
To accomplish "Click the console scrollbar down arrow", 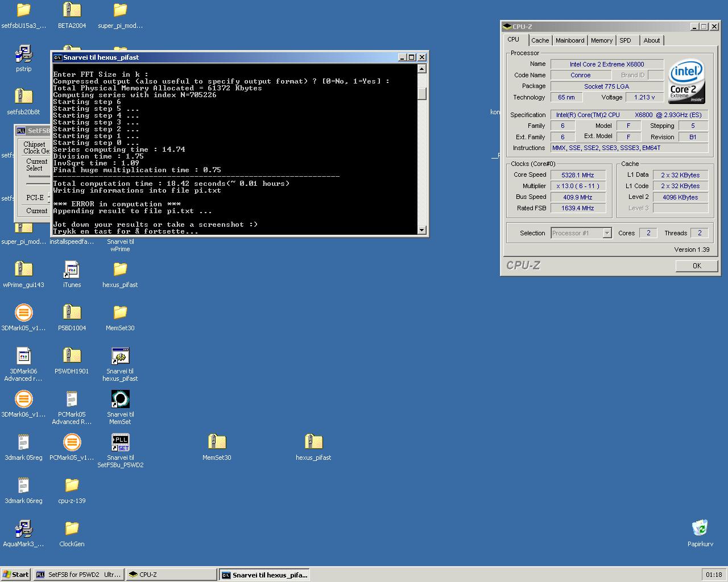I will 421,230.
